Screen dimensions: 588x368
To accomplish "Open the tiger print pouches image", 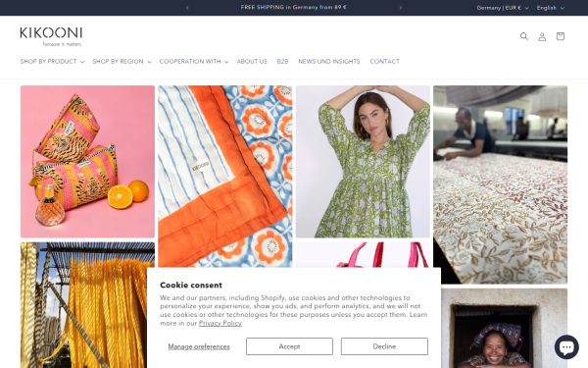I will click(x=87, y=162).
